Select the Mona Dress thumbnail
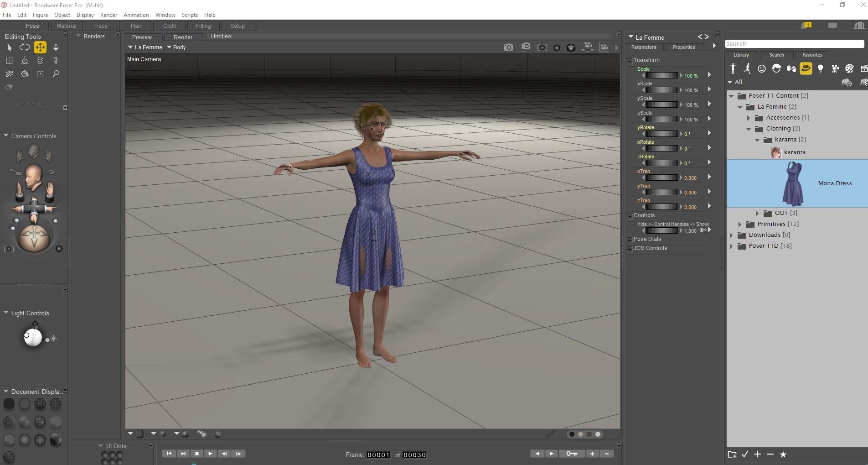 point(793,183)
